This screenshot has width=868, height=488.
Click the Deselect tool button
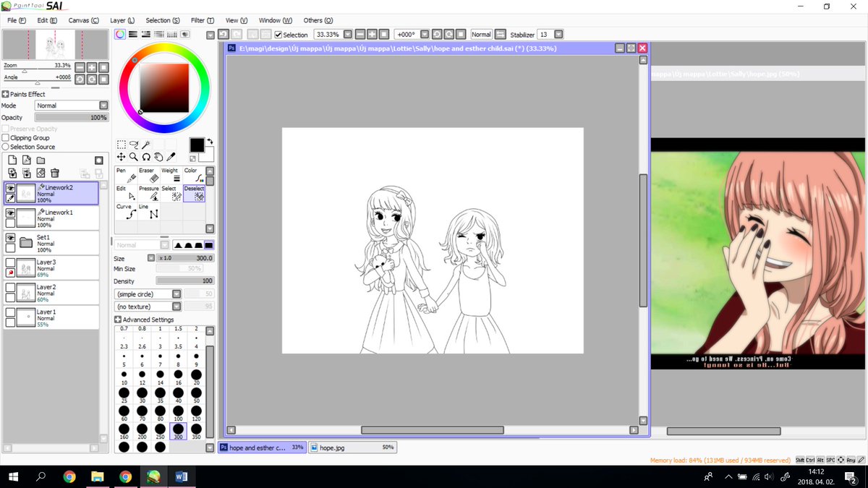pos(193,193)
